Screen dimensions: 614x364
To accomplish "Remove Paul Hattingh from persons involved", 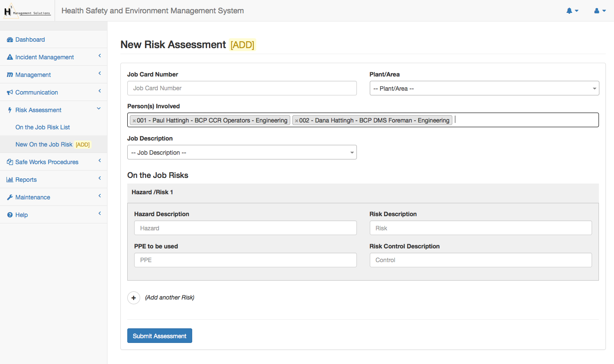I will (x=134, y=121).
